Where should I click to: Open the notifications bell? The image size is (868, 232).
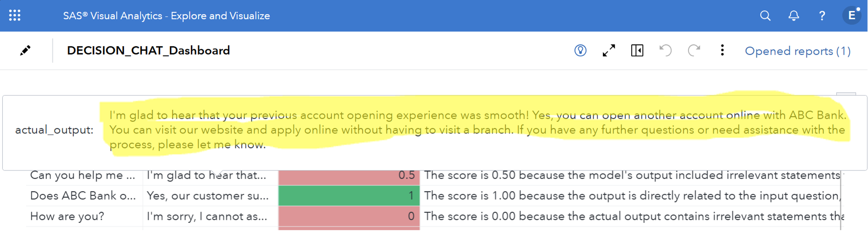[x=793, y=16]
